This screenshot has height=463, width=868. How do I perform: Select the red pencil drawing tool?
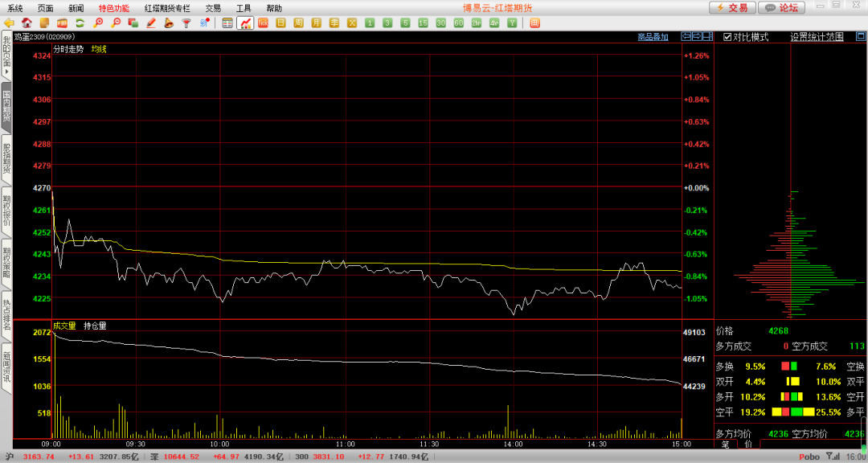(151, 23)
